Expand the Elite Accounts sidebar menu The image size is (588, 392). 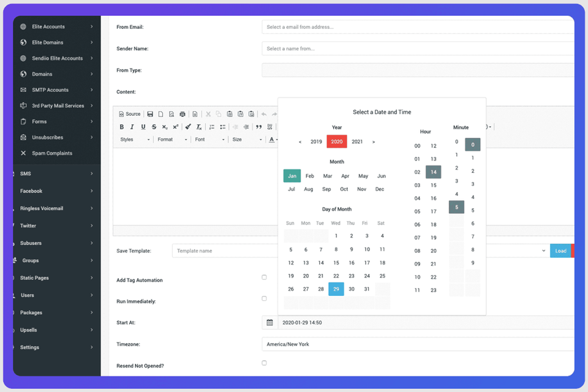[56, 26]
